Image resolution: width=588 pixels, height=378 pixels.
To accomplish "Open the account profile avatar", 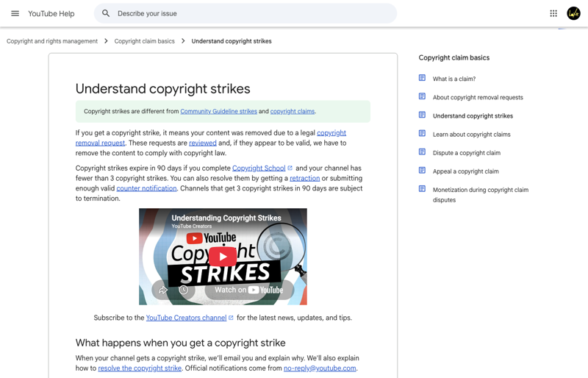I will click(x=573, y=13).
